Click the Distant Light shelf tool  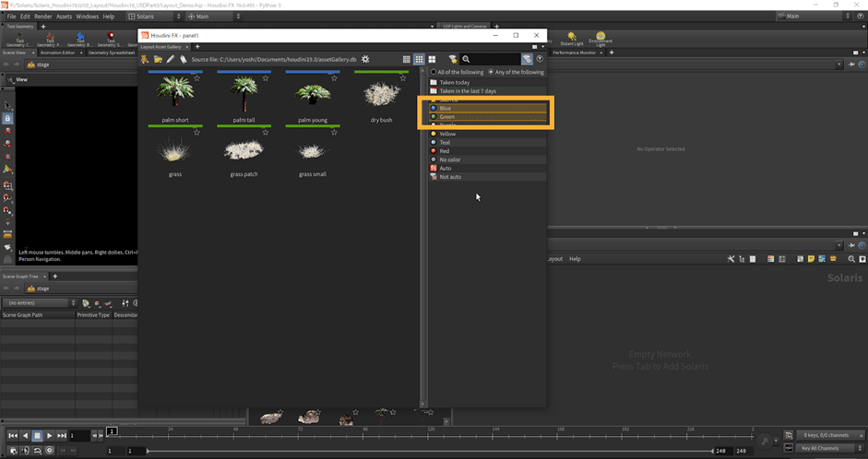pyautogui.click(x=571, y=40)
